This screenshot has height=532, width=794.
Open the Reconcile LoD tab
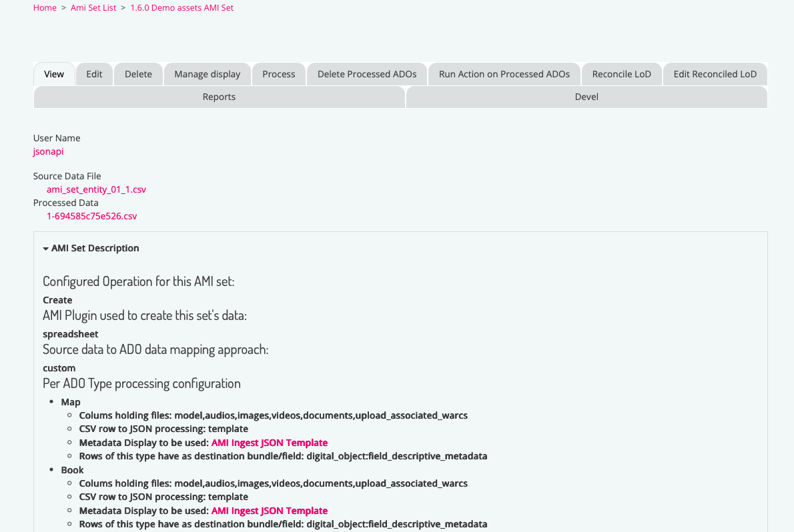point(621,74)
